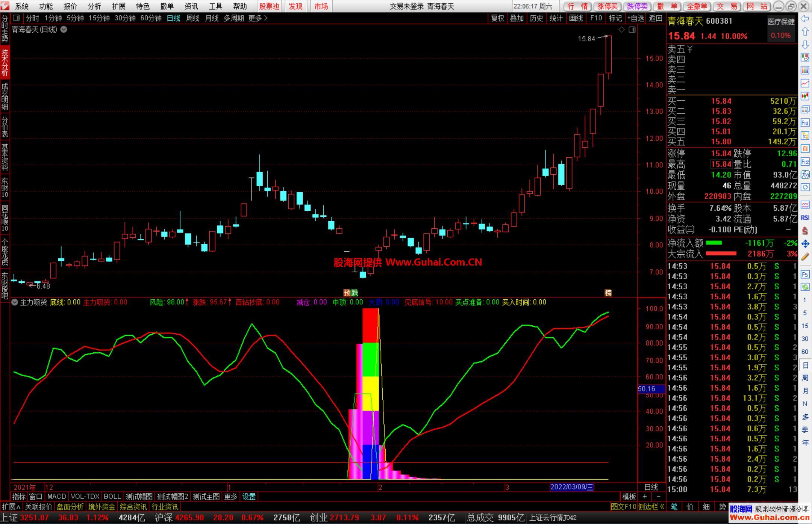This screenshot has width=812, height=524.
Task: Open the 指标 indicator selector
Action: click(19, 497)
